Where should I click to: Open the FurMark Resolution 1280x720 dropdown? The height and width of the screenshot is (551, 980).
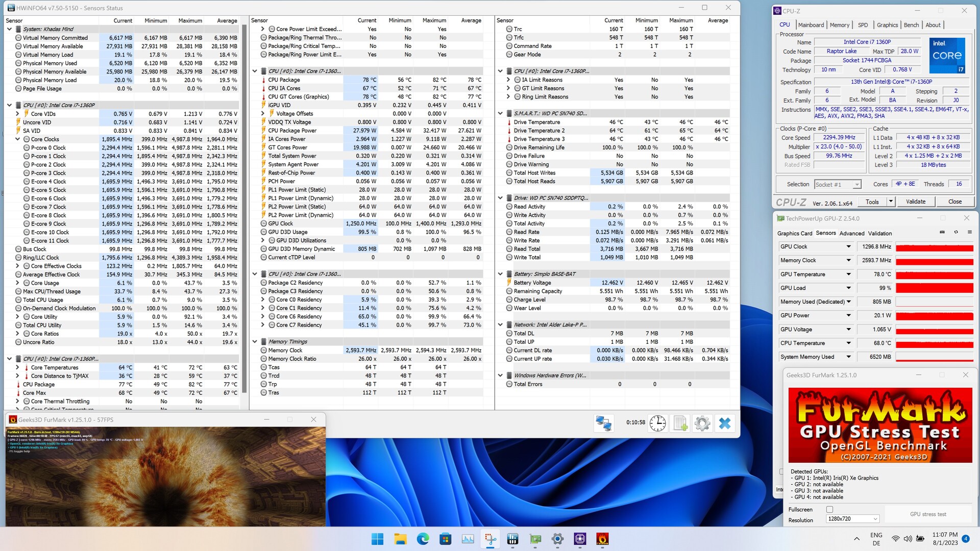(852, 519)
